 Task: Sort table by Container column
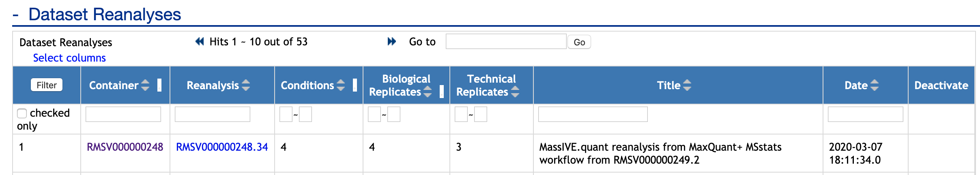click(145, 85)
